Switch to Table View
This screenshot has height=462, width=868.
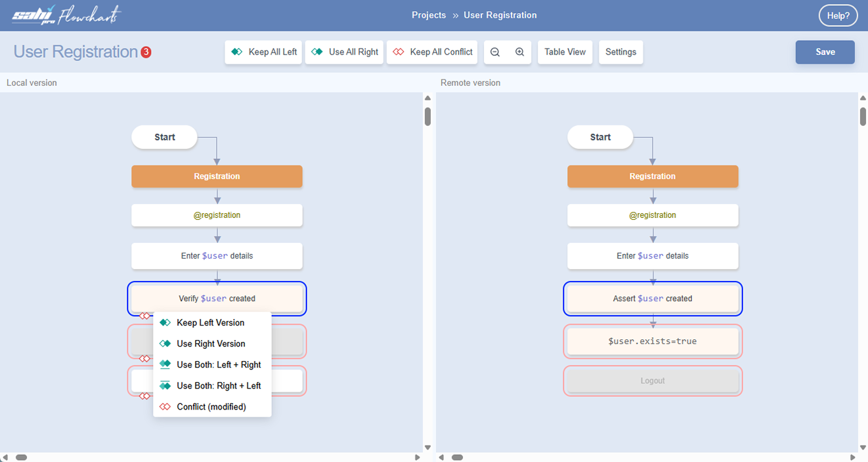565,52
